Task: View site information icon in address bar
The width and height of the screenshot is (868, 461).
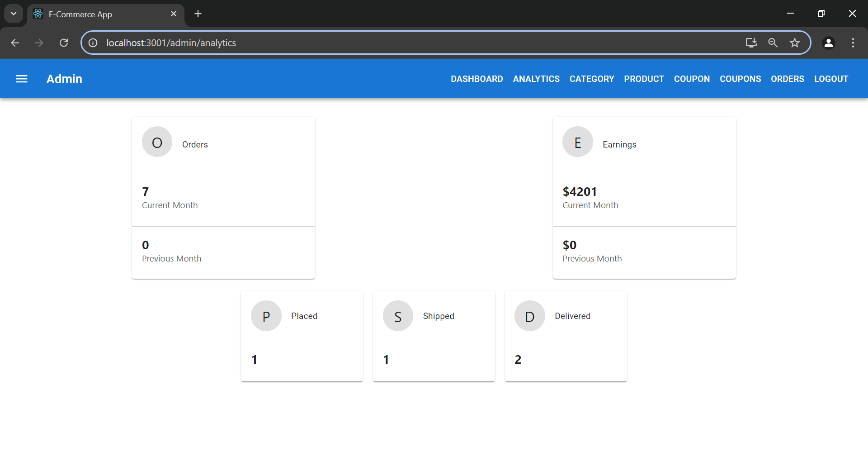Action: coord(93,43)
